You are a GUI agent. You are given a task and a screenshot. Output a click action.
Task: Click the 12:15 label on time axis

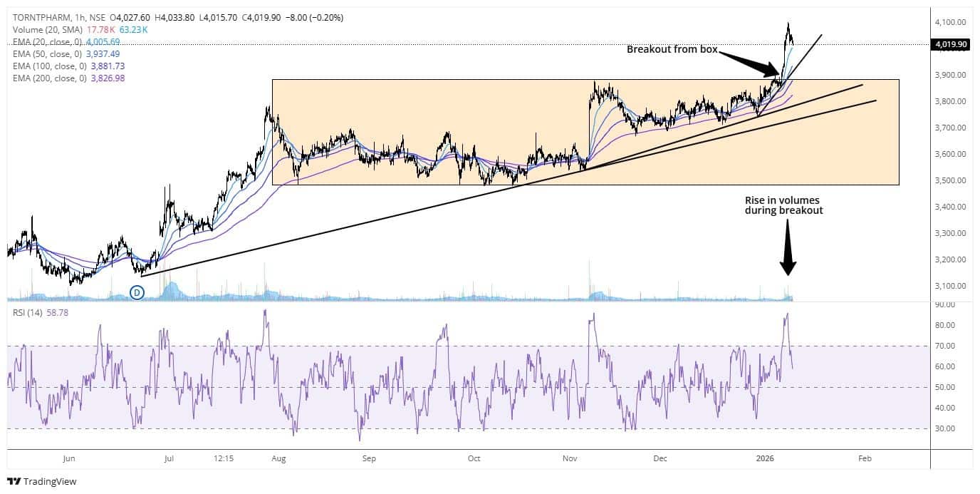(x=224, y=459)
